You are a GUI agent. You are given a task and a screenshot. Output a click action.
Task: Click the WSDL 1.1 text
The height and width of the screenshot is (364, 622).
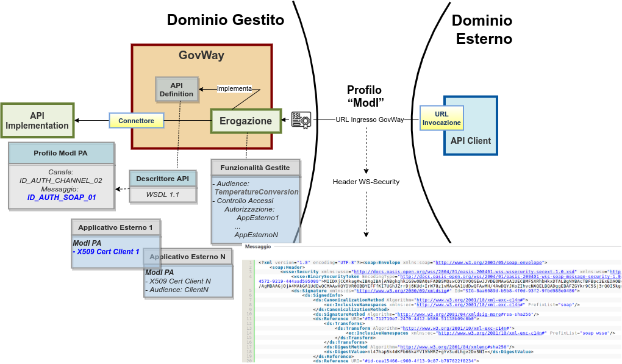point(163,194)
